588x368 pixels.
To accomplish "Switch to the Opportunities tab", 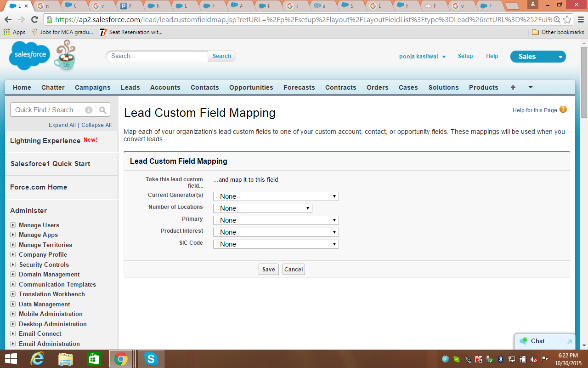I will pyautogui.click(x=251, y=87).
